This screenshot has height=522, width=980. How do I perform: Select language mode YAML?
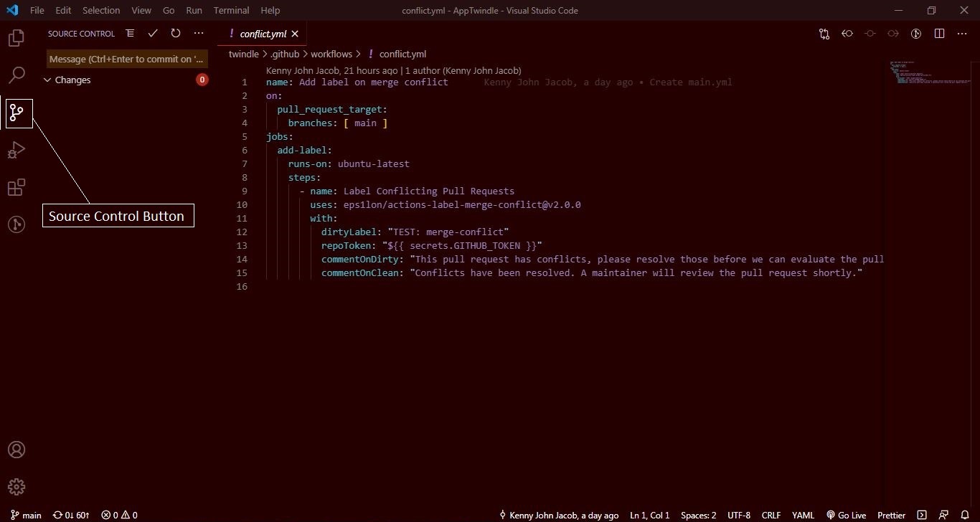(803, 515)
